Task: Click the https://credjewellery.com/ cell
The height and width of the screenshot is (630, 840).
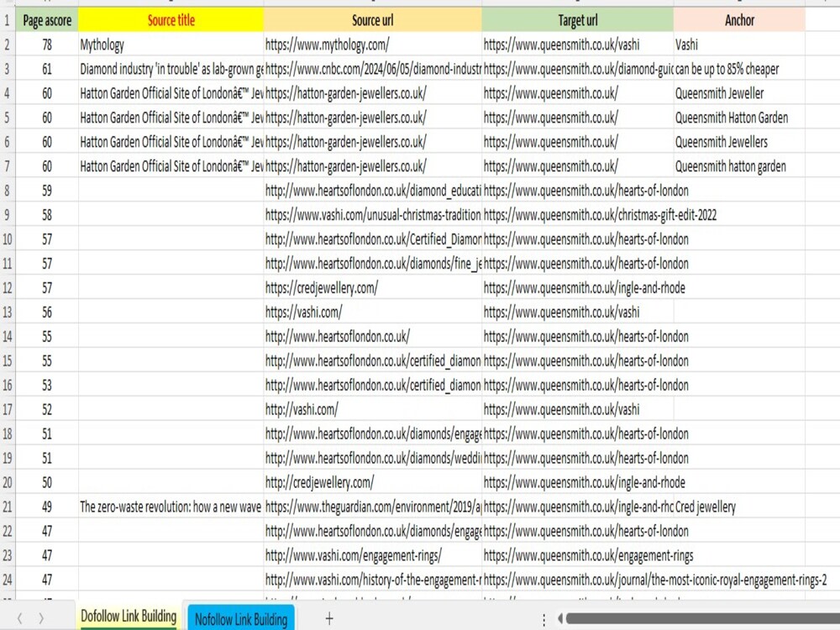Action: point(372,287)
